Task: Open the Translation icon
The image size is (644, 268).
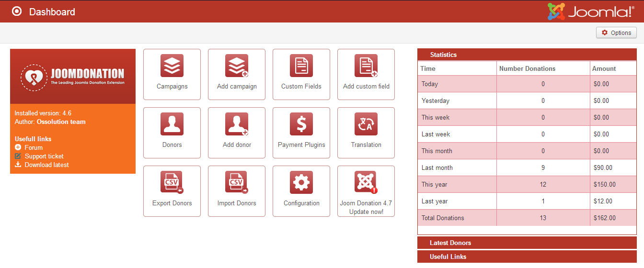Action: click(366, 124)
